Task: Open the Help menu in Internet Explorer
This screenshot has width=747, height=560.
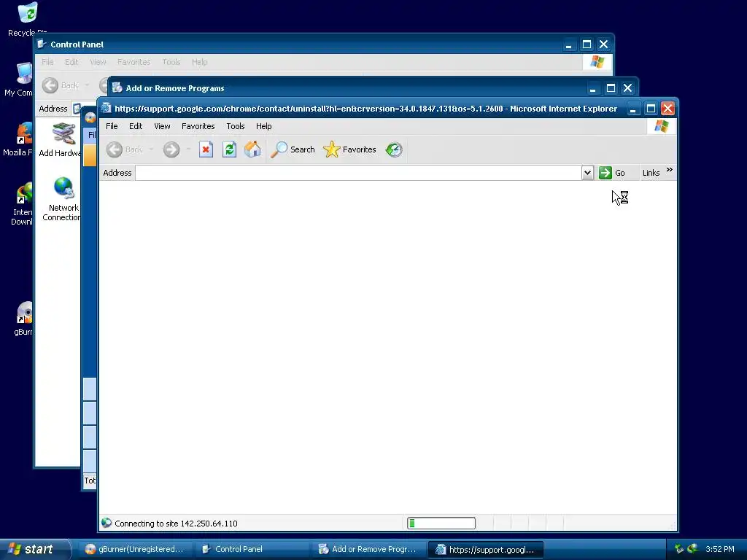Action: coord(264,126)
